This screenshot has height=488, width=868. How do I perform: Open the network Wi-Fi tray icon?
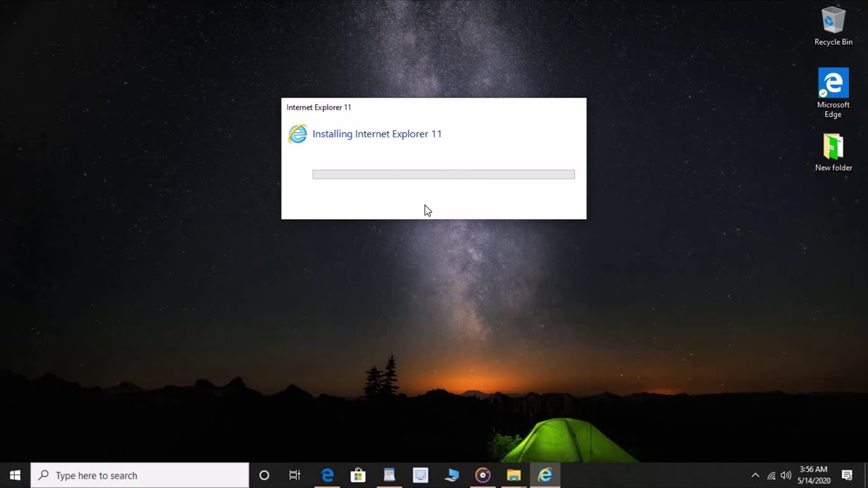point(771,475)
